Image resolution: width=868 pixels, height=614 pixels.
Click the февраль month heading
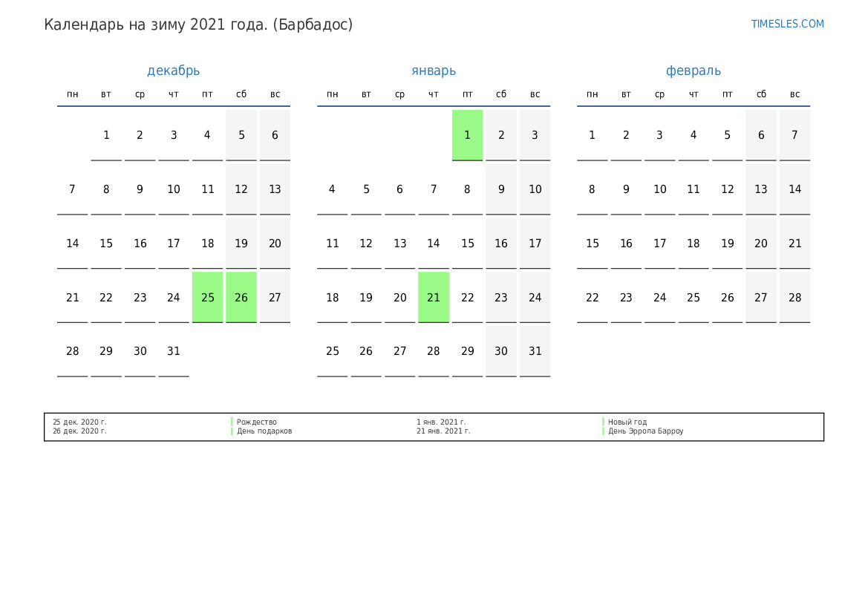pyautogui.click(x=693, y=71)
